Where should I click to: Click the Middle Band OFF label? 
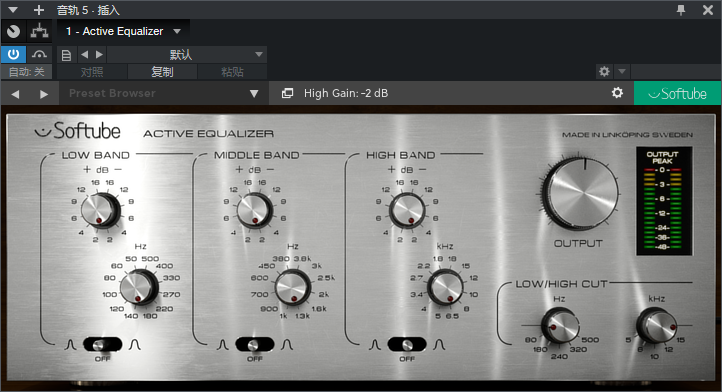[x=255, y=359]
